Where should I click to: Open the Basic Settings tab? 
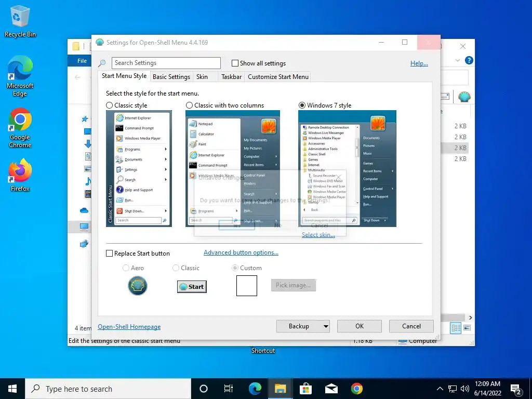pos(171,77)
